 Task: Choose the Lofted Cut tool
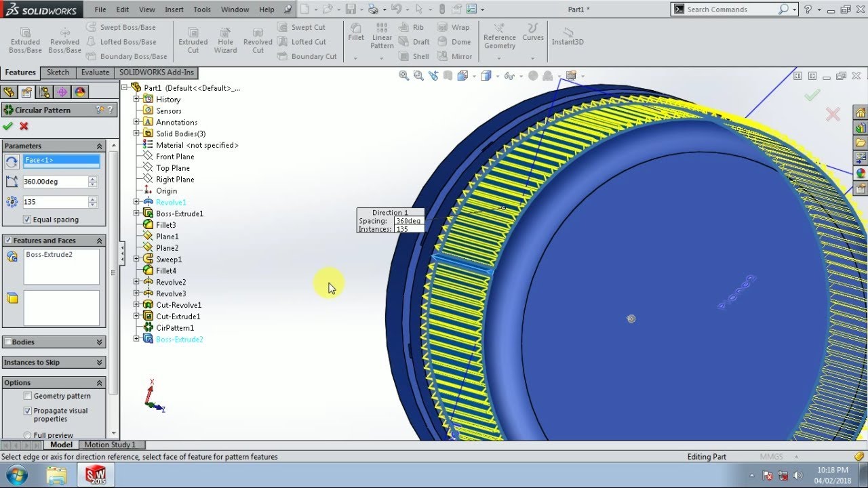point(302,41)
